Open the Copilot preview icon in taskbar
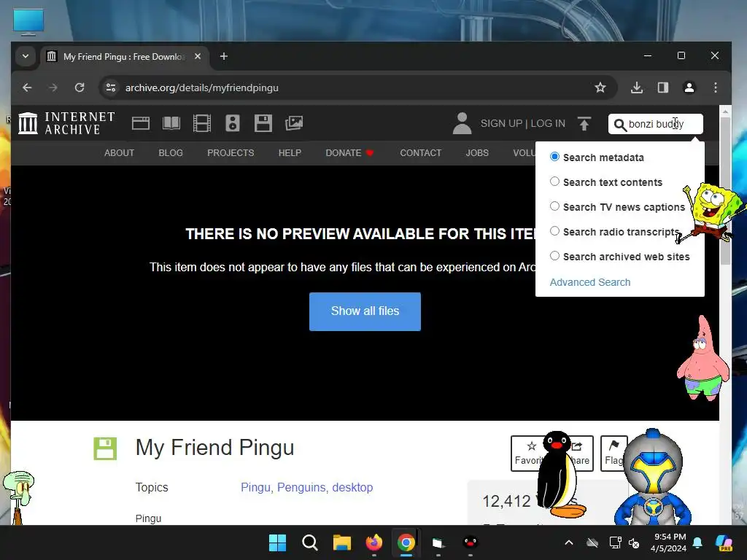Image resolution: width=747 pixels, height=560 pixels. click(x=724, y=542)
